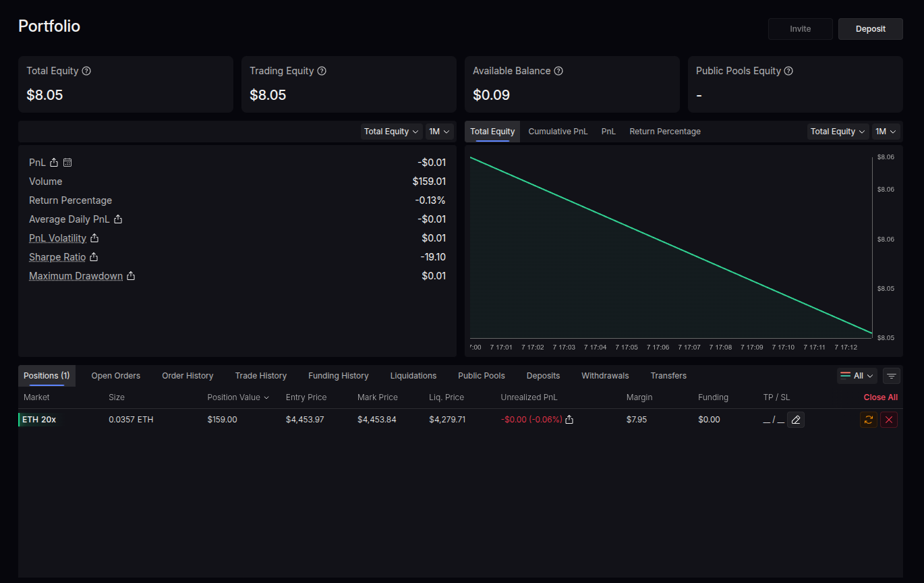The width and height of the screenshot is (924, 583).
Task: Open the Total Equity dropdown above the stats panel
Action: point(391,132)
